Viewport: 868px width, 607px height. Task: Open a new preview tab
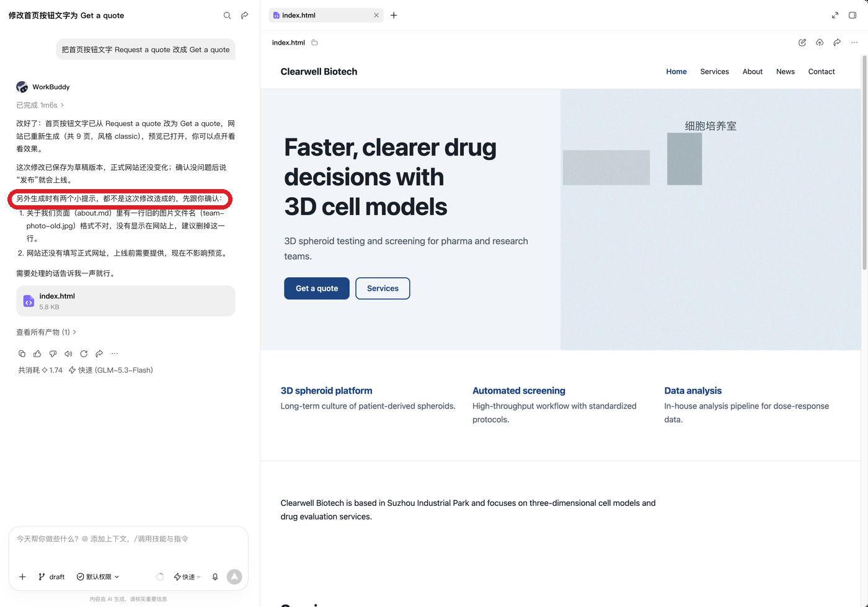click(x=394, y=15)
